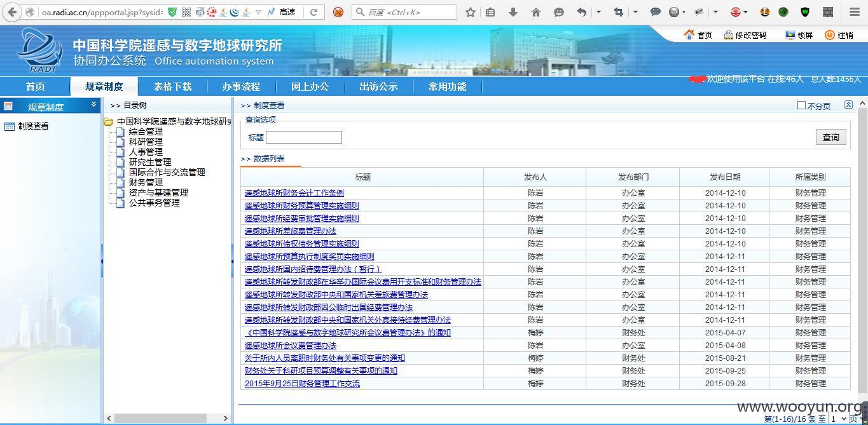Viewport: 868px width, 425px height.
Task: Click the brick wall firewall toolbar icon
Action: pyautogui.click(x=827, y=12)
